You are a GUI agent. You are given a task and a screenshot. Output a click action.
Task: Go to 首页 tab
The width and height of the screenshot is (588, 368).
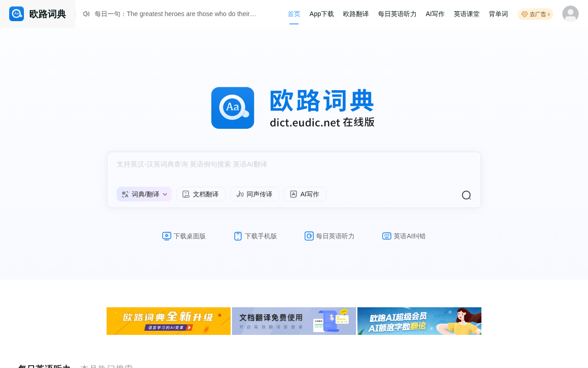(x=294, y=14)
